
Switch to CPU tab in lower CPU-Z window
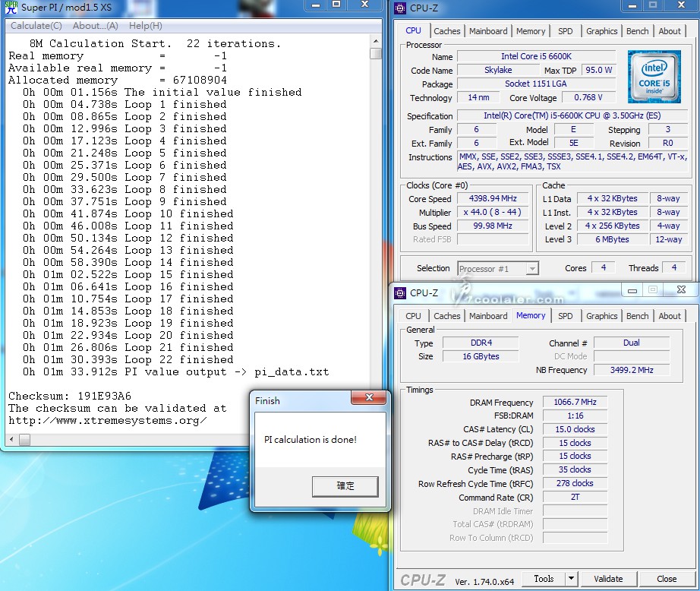pyautogui.click(x=413, y=316)
